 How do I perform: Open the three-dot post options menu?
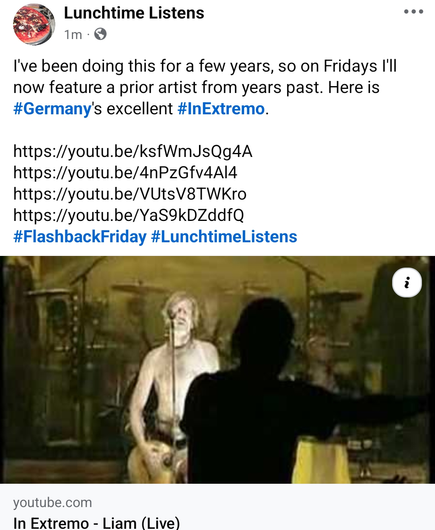[x=413, y=12]
